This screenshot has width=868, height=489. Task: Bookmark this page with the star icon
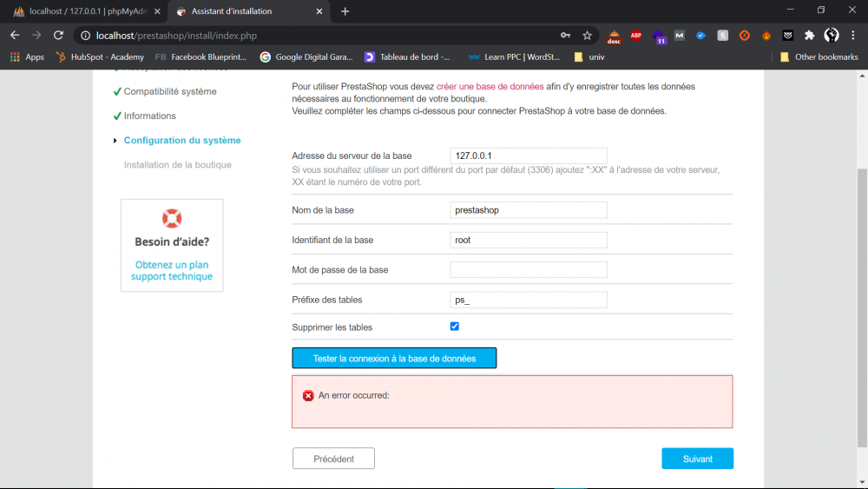(587, 36)
